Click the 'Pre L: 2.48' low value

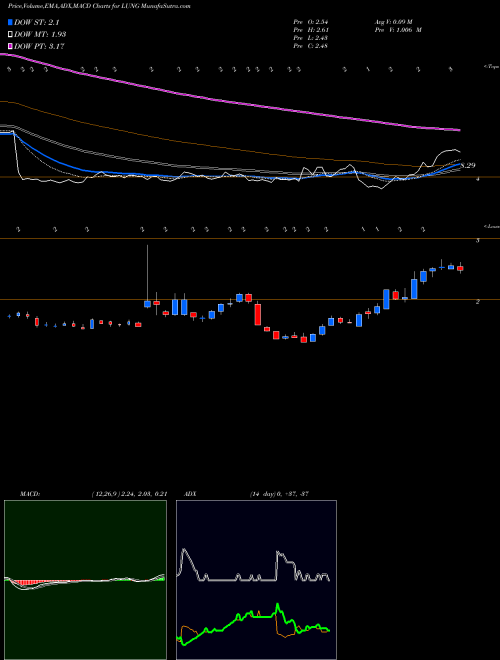click(x=311, y=37)
